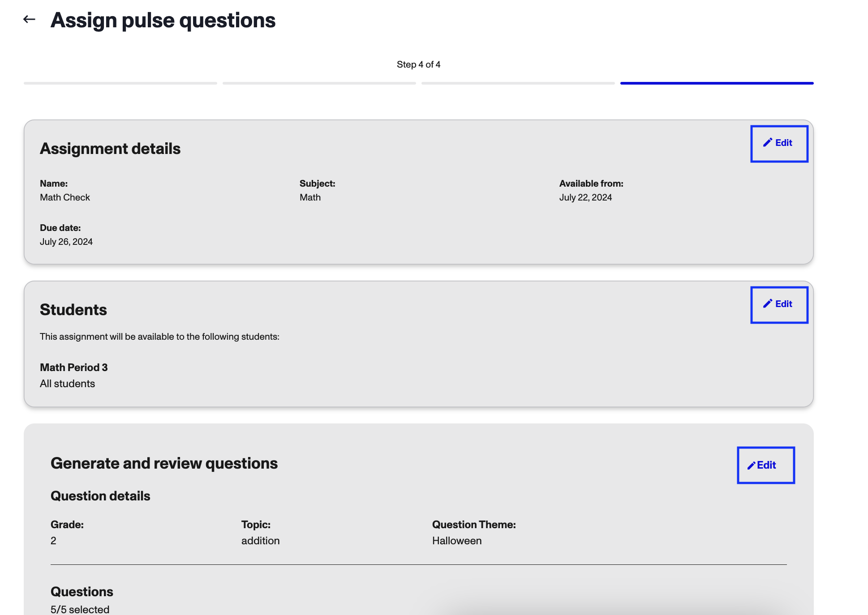Click the 5/5 selected count
The image size is (868, 615).
(x=80, y=609)
